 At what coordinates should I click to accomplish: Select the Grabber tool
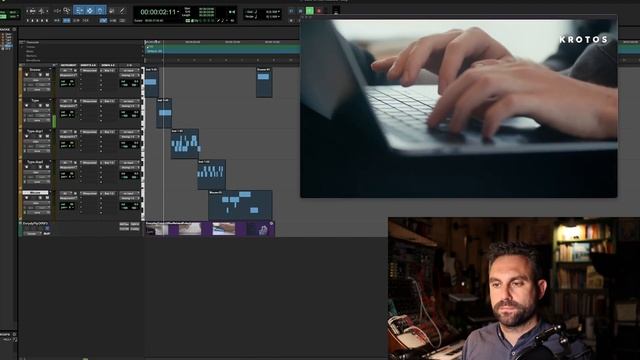[100, 11]
